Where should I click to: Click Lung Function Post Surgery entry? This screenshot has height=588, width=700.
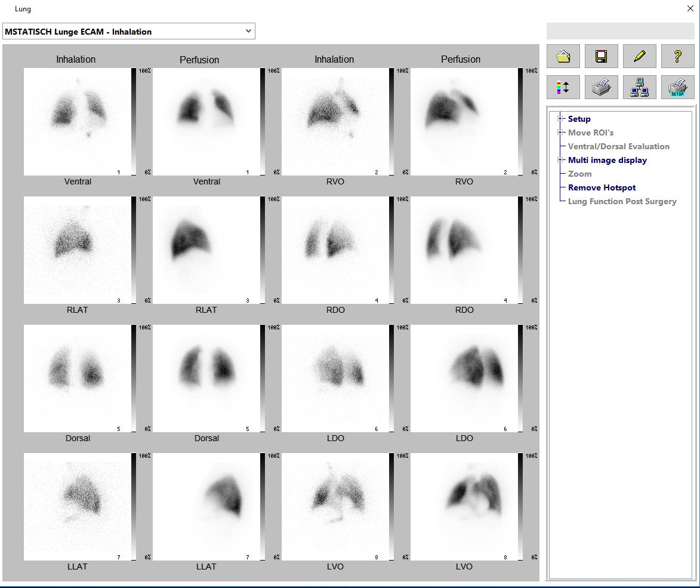622,201
